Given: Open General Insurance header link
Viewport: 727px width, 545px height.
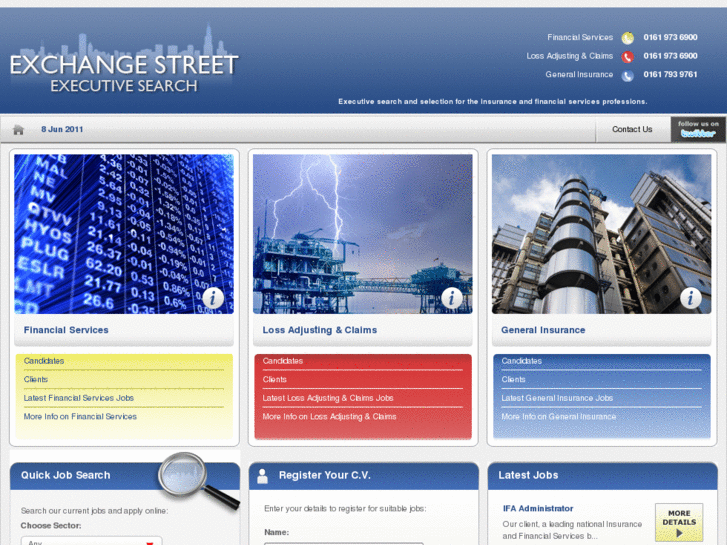Looking at the screenshot, I should tap(579, 74).
